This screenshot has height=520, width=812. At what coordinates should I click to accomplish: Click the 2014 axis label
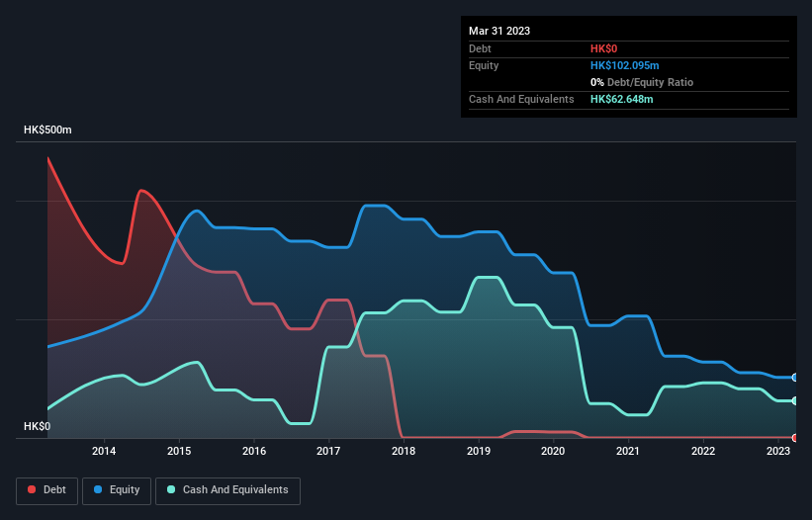click(104, 451)
